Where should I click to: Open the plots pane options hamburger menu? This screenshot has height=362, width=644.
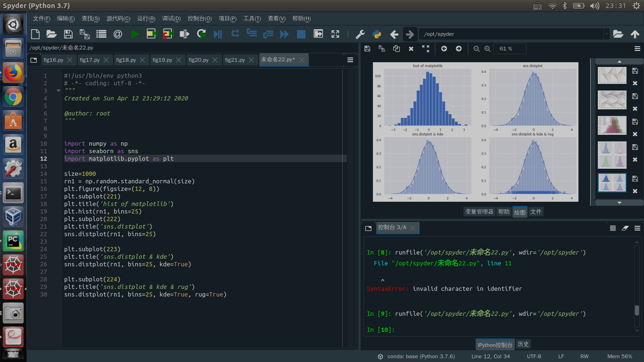[x=637, y=49]
